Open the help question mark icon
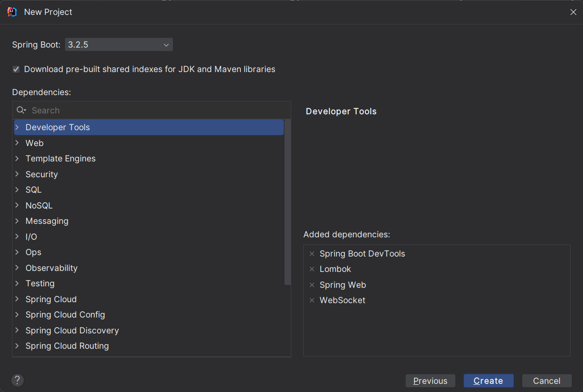 coord(17,380)
